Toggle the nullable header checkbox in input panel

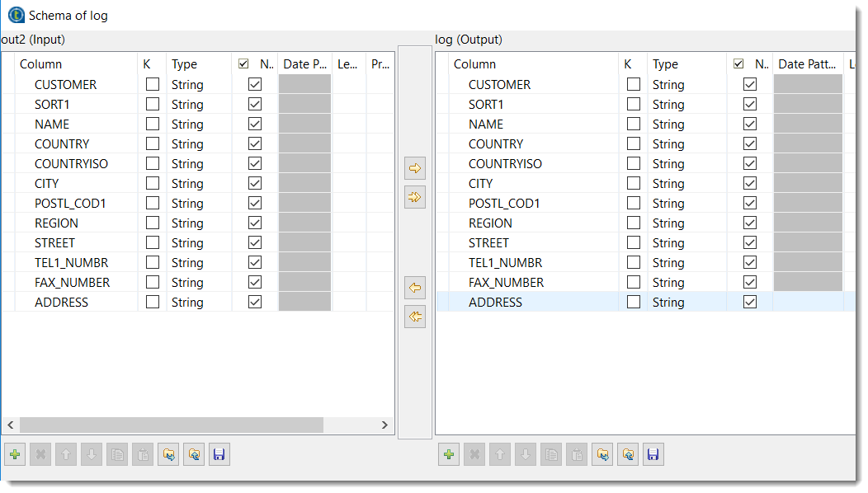[x=243, y=63]
